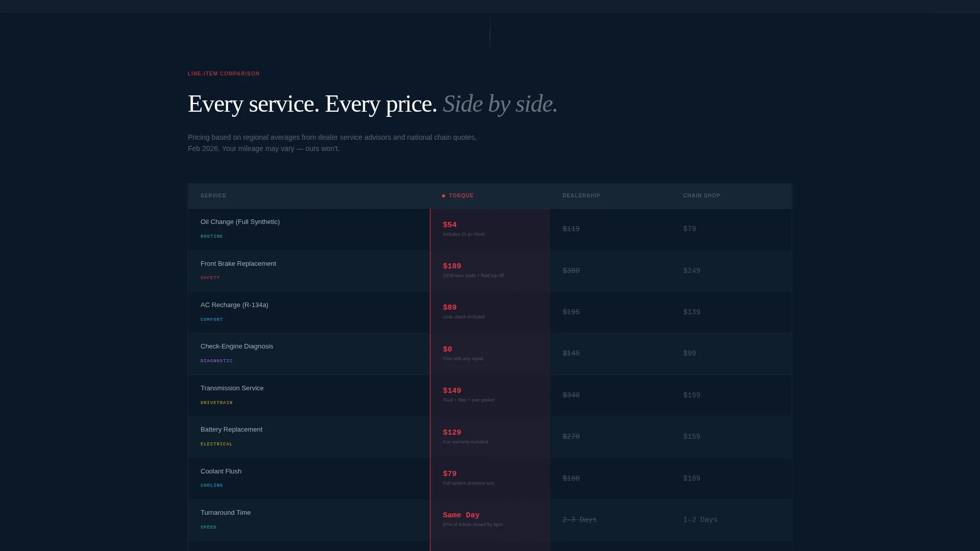
Task: Click '97% of tickets closed by 5pm' note
Action: 473,525
